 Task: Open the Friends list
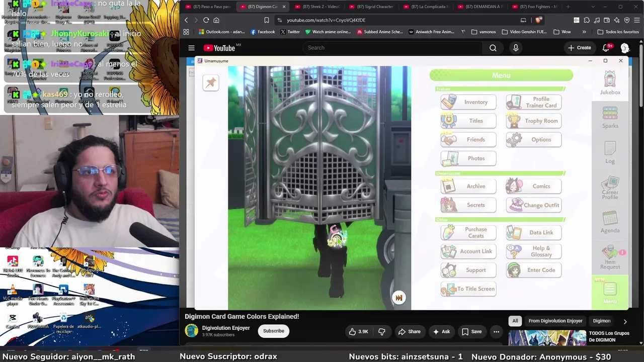(x=468, y=139)
